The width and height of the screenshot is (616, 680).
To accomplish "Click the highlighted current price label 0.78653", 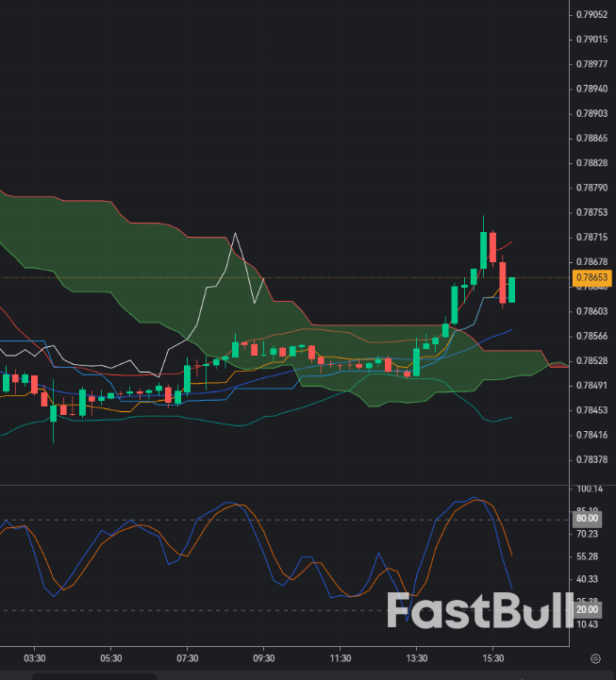I will pos(592,277).
